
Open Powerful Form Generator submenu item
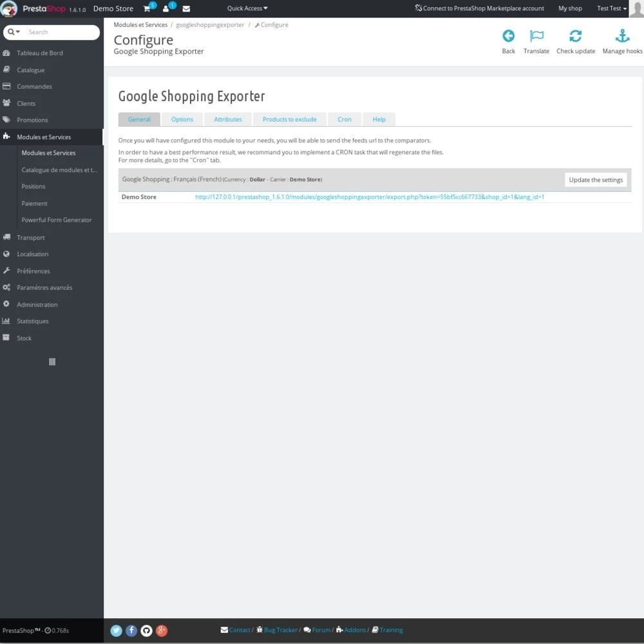pyautogui.click(x=57, y=220)
